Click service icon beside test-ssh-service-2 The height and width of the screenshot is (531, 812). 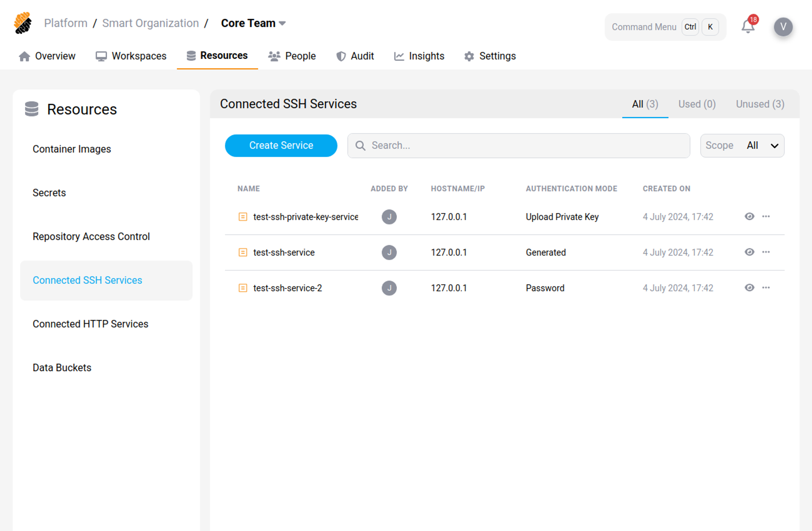click(x=242, y=288)
